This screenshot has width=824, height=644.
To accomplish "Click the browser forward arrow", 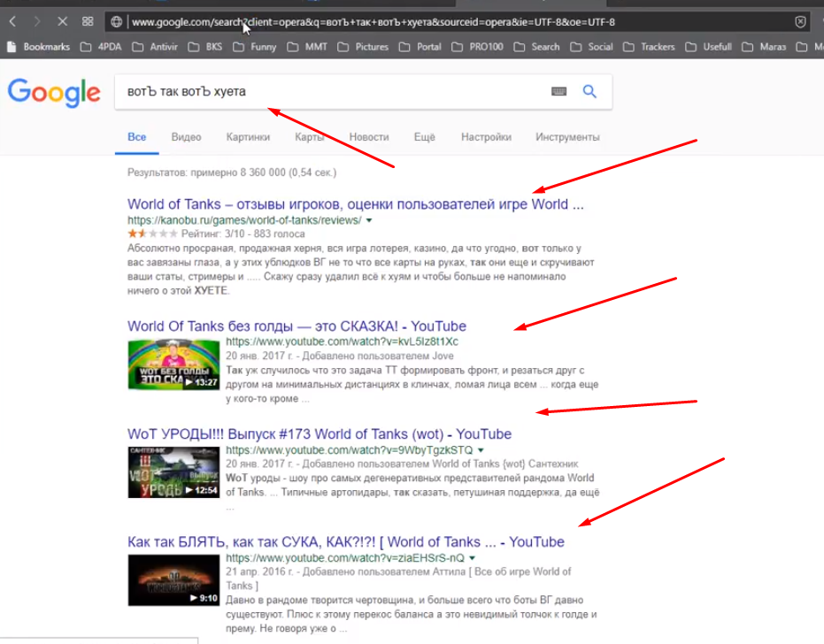I will tap(37, 21).
